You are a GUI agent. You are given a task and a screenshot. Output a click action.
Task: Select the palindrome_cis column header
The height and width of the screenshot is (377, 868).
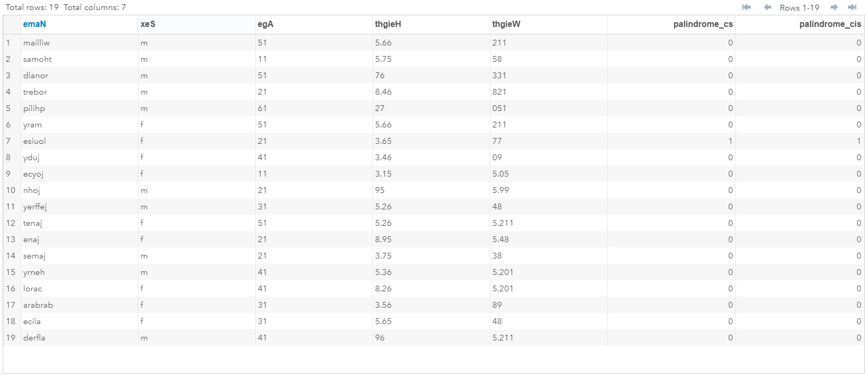830,24
